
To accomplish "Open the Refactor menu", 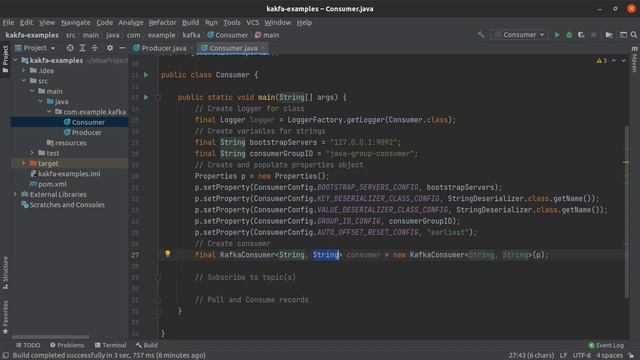I will [x=162, y=22].
